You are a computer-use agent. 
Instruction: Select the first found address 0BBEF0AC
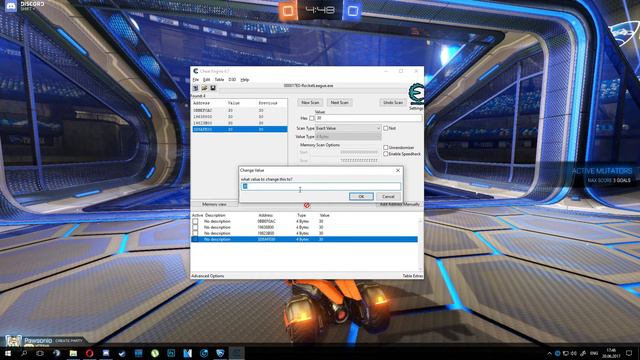point(240,110)
